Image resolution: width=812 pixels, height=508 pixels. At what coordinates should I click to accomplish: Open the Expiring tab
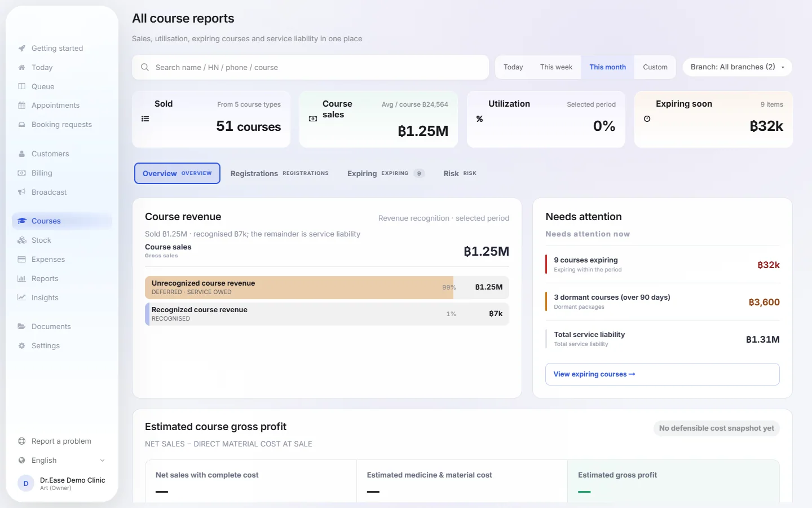click(386, 174)
